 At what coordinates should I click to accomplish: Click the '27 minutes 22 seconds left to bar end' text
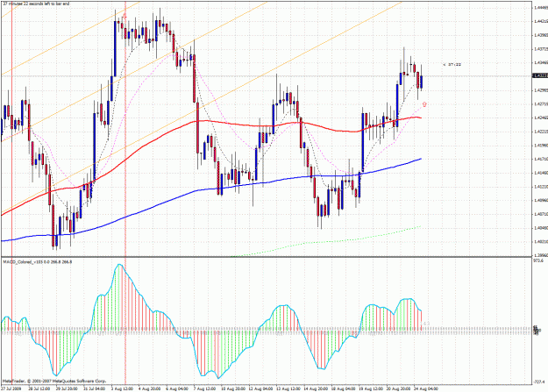coord(36,4)
